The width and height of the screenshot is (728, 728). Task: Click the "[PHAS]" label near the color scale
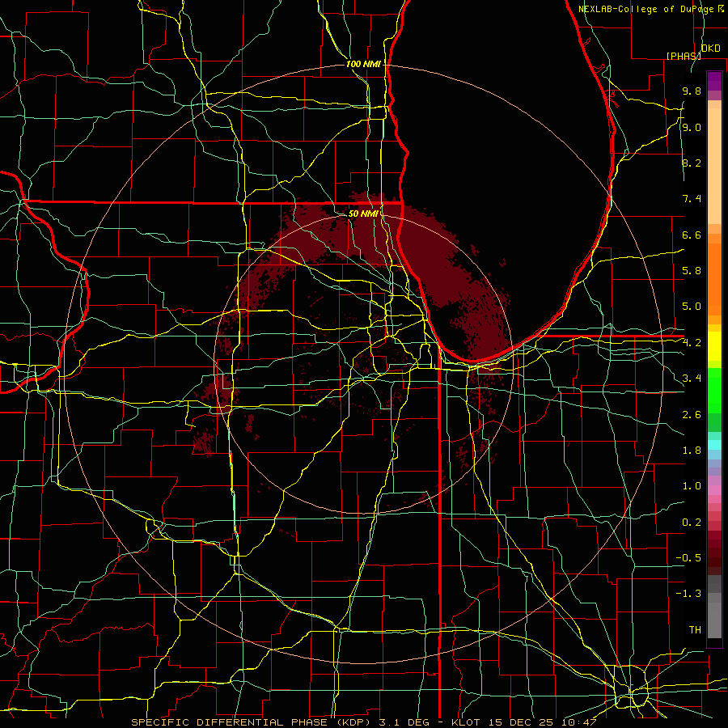tap(684, 56)
